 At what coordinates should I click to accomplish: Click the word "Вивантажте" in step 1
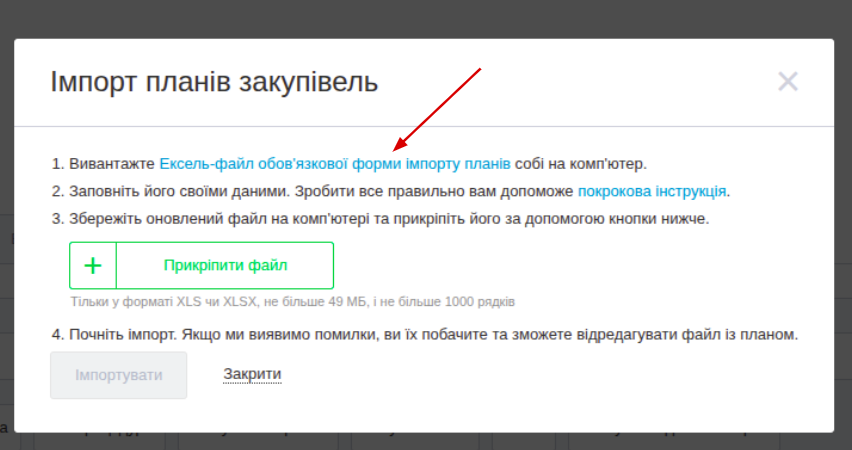pos(112,163)
